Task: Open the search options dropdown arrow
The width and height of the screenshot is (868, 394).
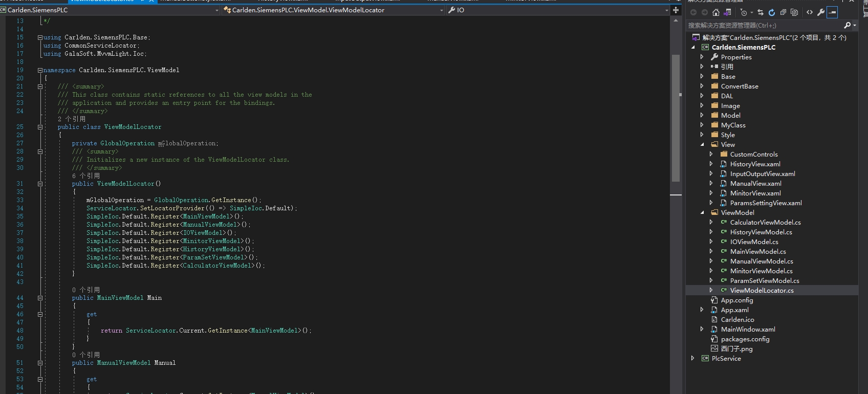Action: pyautogui.click(x=855, y=26)
